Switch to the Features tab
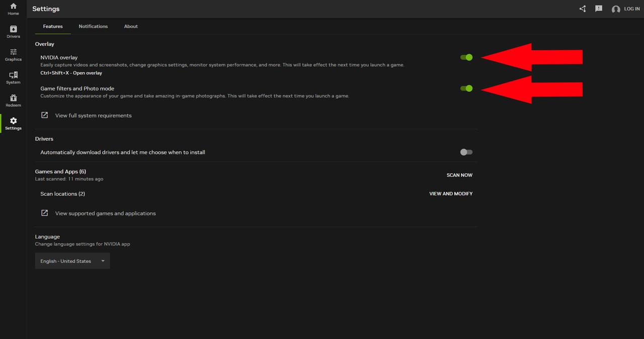This screenshot has height=339, width=644. pyautogui.click(x=53, y=26)
